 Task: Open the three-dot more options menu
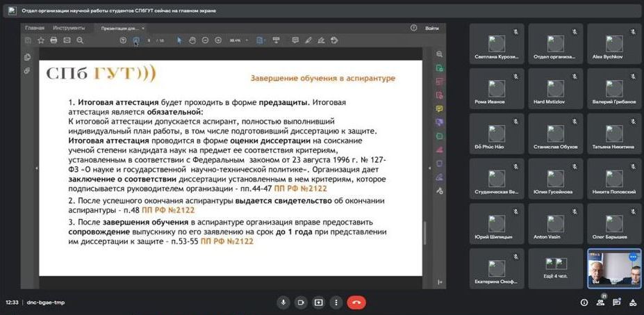[x=336, y=302]
